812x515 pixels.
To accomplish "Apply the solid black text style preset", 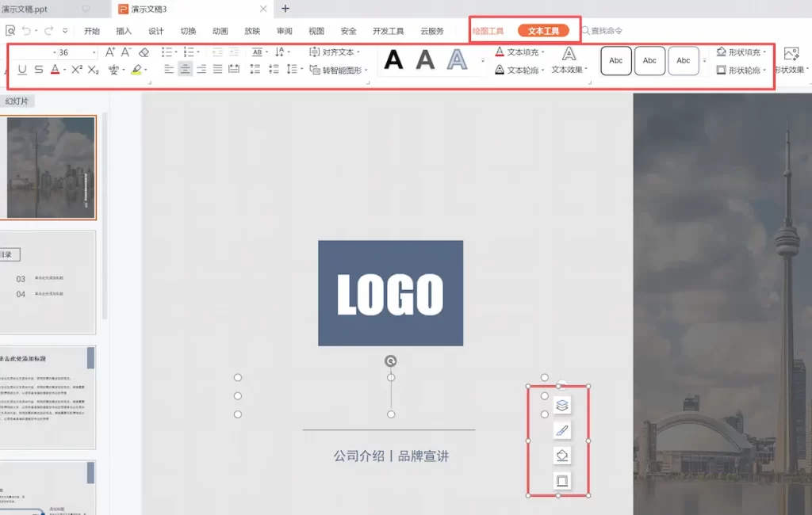I will (394, 59).
